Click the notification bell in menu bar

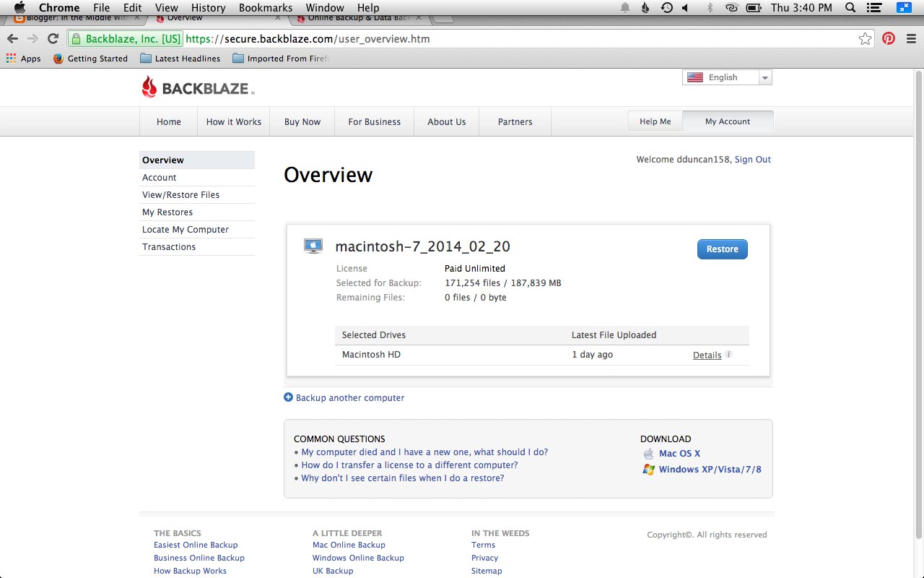click(x=625, y=7)
